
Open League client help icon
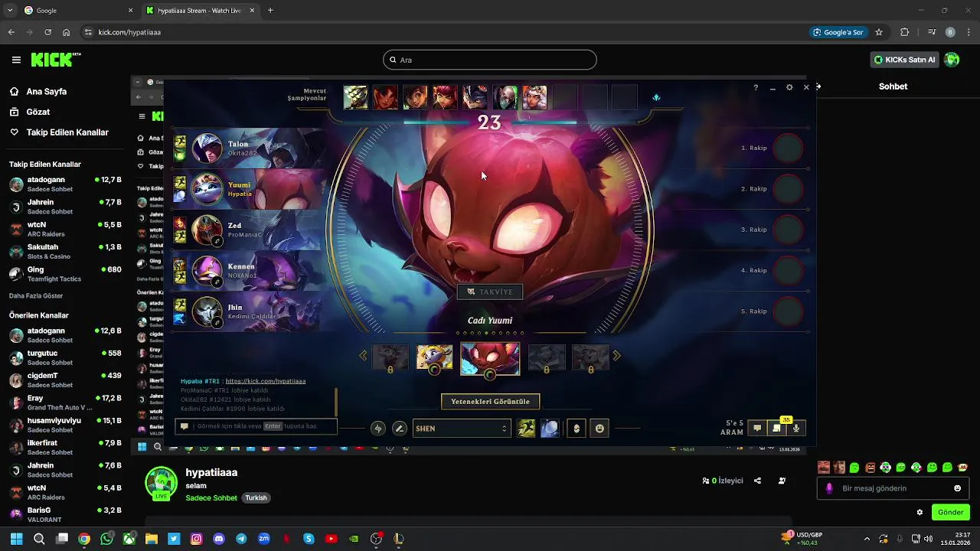pyautogui.click(x=756, y=87)
